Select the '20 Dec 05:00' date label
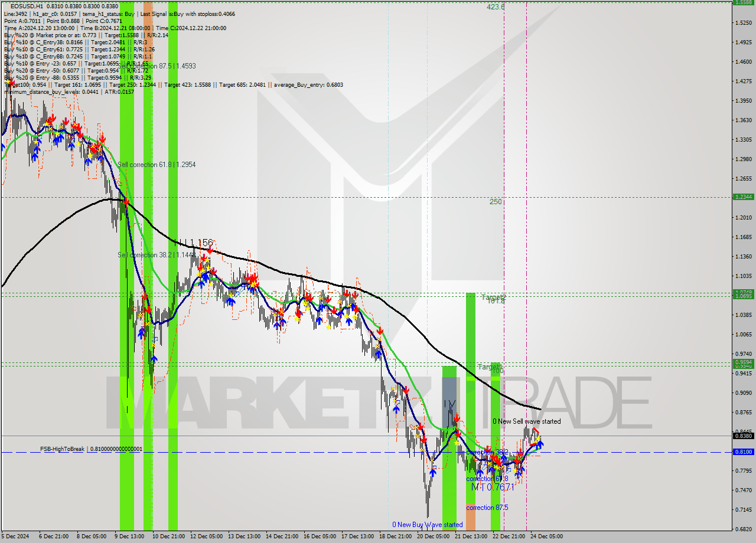 pos(433,537)
